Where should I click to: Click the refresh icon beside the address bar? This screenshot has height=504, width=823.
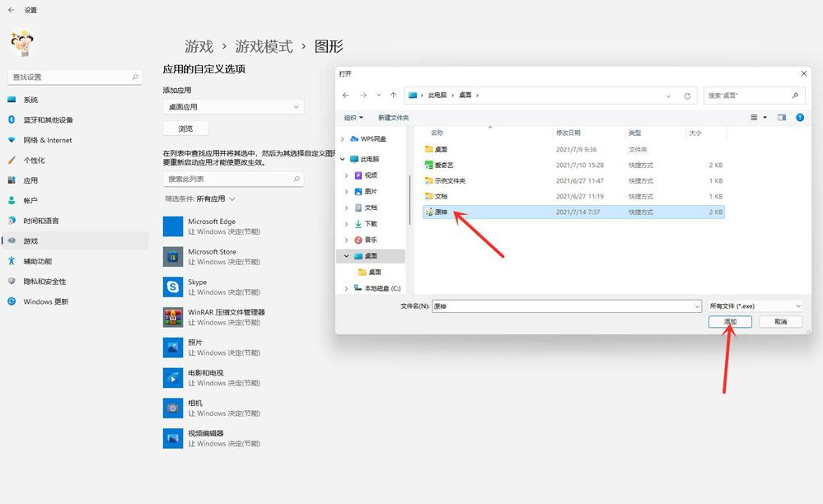(688, 95)
